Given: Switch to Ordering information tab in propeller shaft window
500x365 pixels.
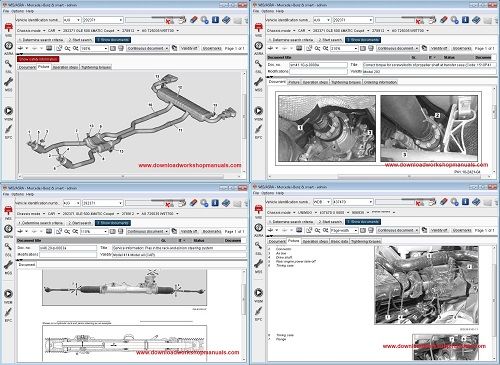Looking at the screenshot, I should pos(380,82).
